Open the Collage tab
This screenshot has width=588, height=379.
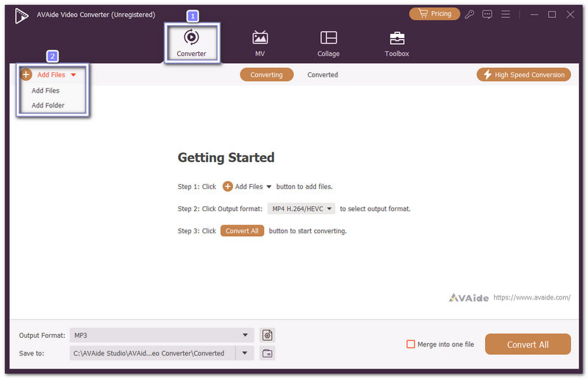(x=329, y=43)
